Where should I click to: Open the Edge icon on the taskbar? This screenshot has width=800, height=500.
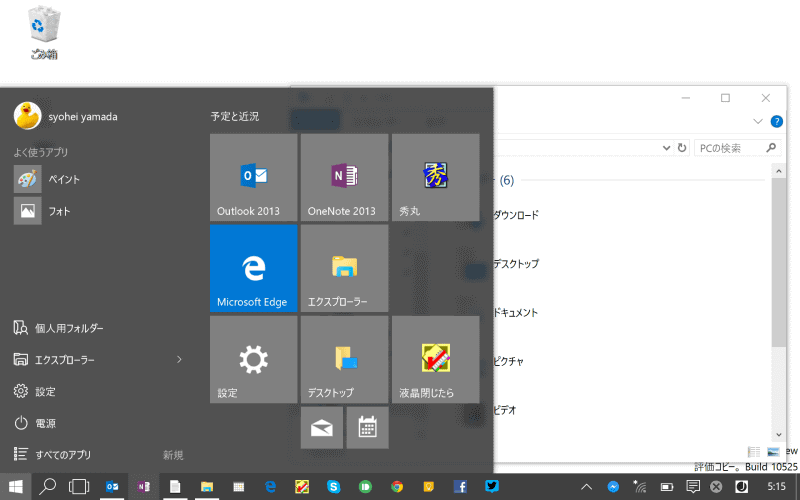(270, 487)
